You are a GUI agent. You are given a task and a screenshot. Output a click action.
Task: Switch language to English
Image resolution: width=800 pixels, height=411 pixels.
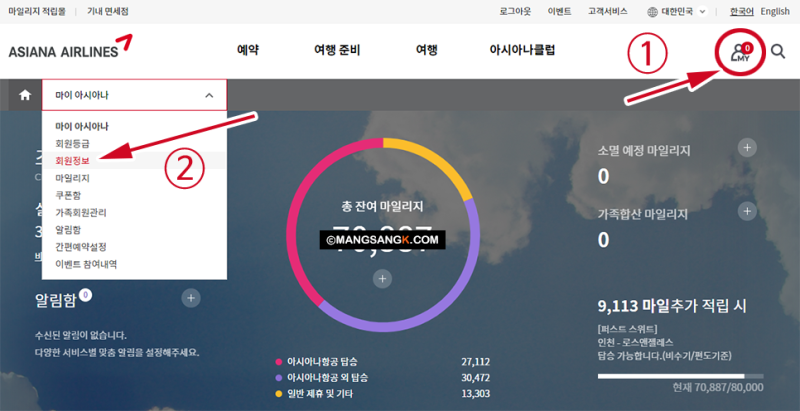pos(775,12)
